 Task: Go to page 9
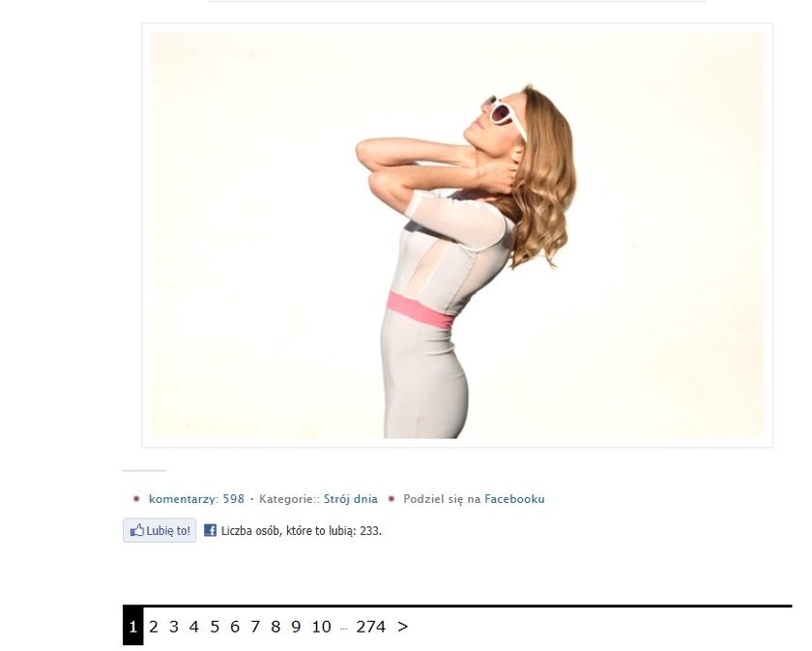pos(296,627)
